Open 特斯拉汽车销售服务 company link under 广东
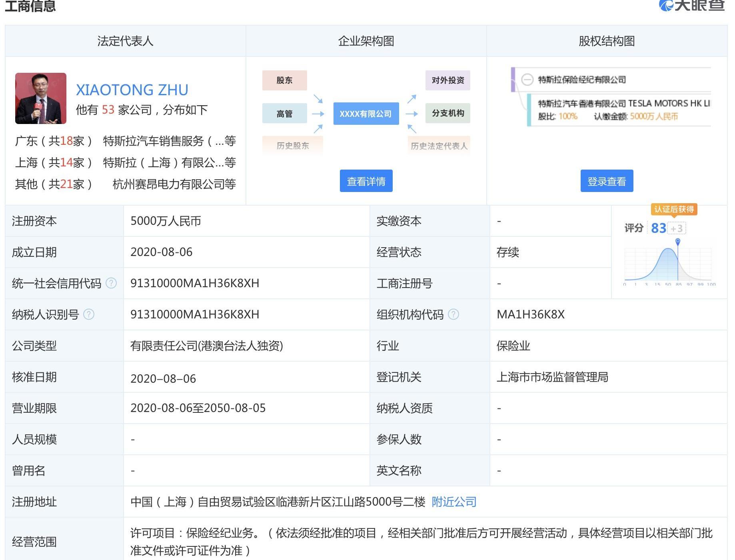Viewport: 735px width, 560px height. [170, 141]
